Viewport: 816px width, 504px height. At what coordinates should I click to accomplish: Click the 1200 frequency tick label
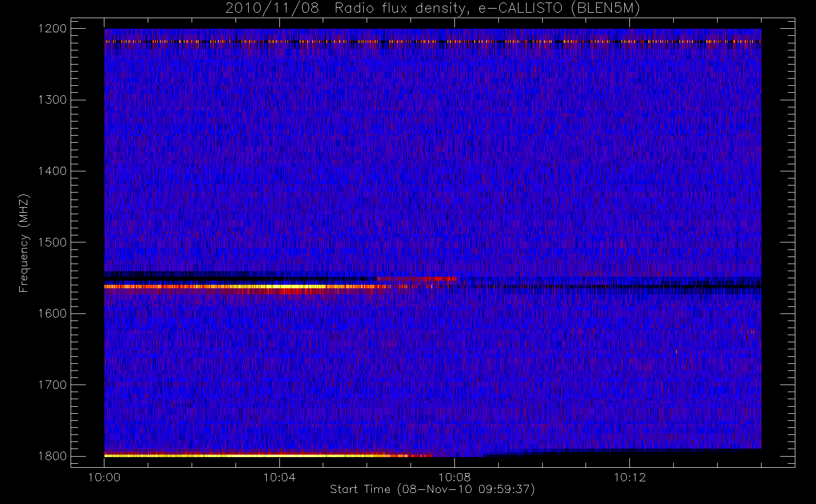[x=52, y=29]
